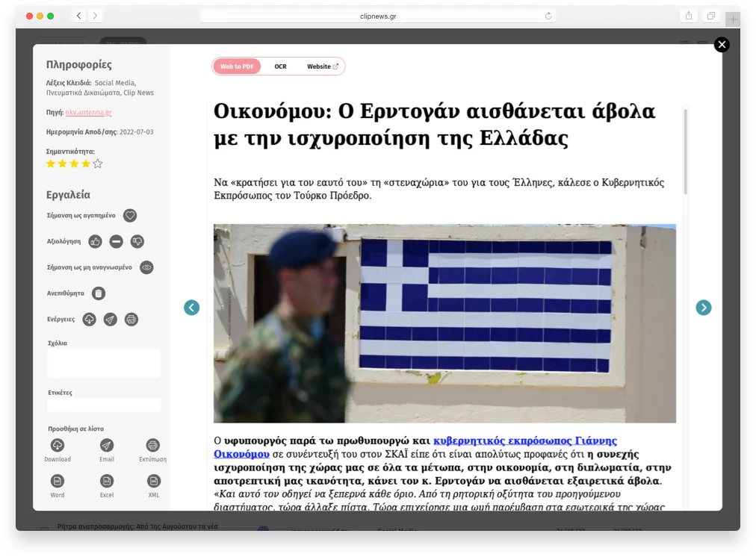Reload the clipnews.gr page
Image resolution: width=756 pixels, height=557 pixels.
(x=548, y=16)
